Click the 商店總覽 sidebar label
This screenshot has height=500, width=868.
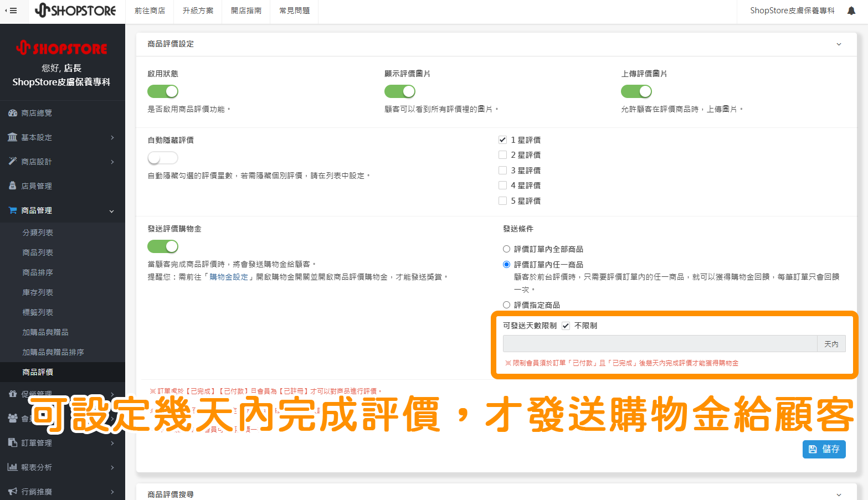coord(37,113)
